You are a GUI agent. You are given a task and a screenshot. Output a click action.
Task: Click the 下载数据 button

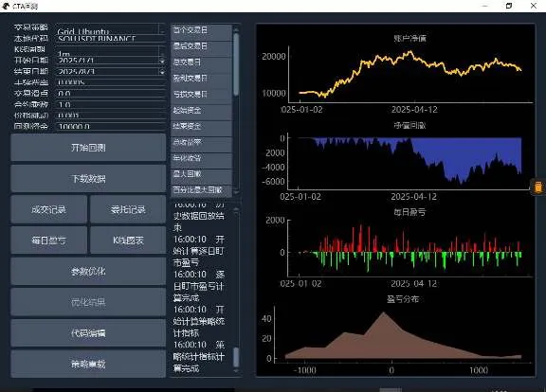pyautogui.click(x=88, y=179)
